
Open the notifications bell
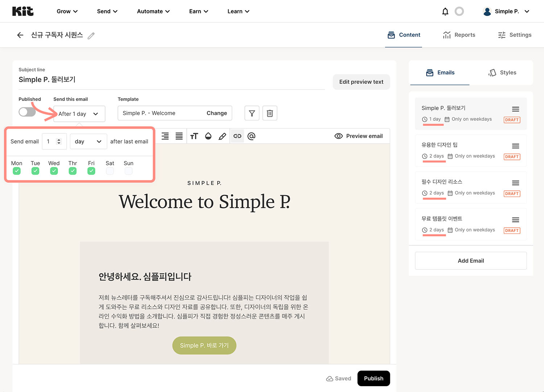click(445, 12)
